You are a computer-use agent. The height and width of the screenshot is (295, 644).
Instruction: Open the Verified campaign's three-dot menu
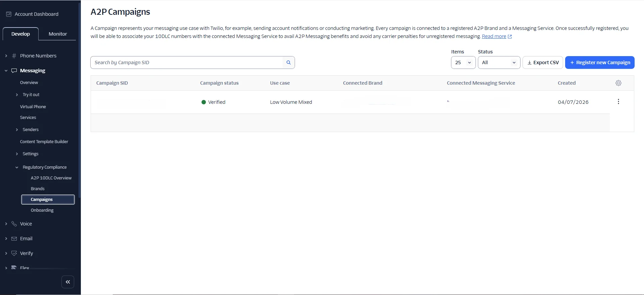pos(618,102)
